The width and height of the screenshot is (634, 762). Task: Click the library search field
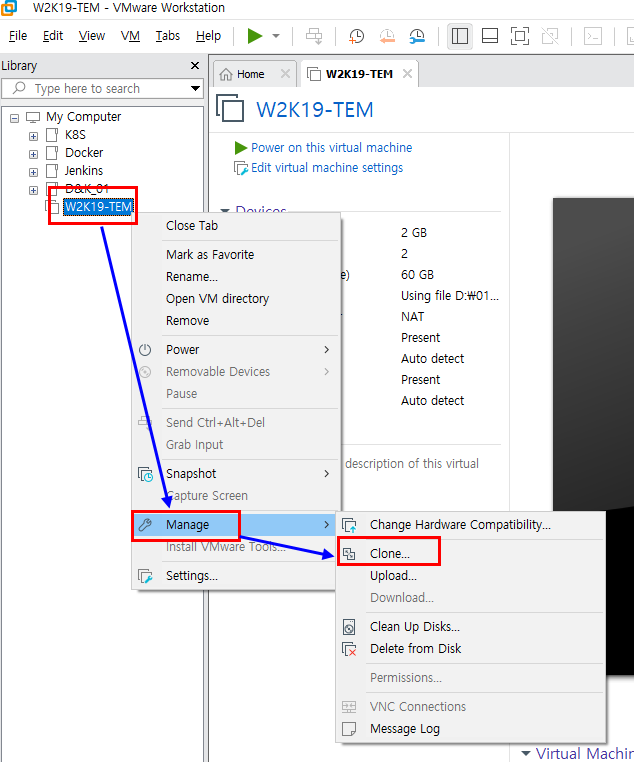pyautogui.click(x=102, y=88)
